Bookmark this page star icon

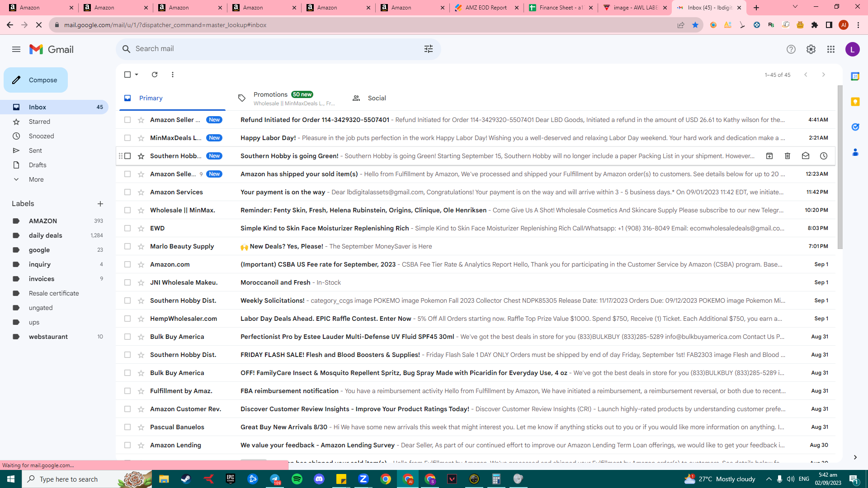coord(695,25)
